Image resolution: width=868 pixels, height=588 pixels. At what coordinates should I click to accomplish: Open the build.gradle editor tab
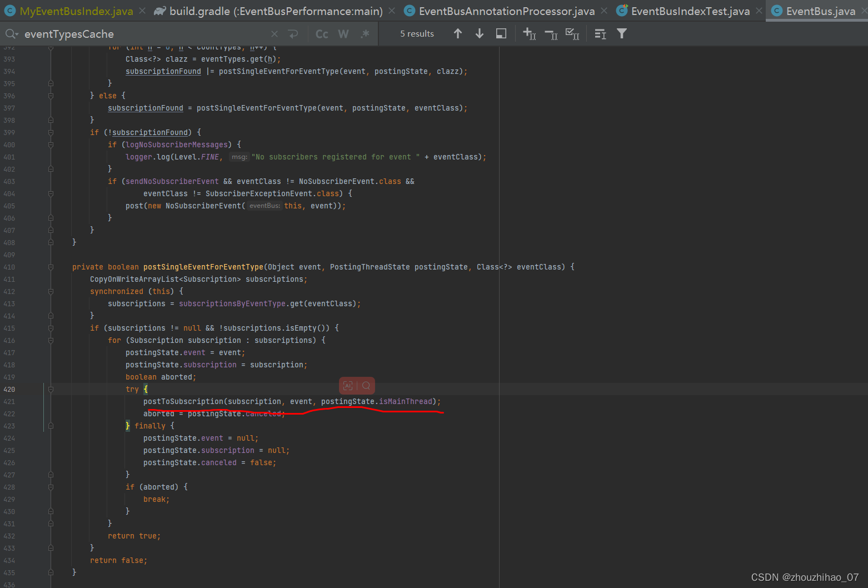(x=276, y=11)
